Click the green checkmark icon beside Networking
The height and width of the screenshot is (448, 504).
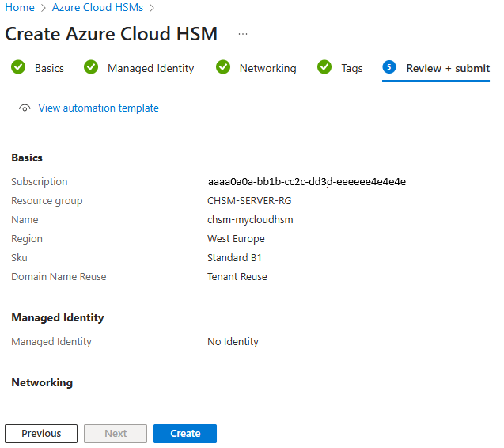point(223,68)
